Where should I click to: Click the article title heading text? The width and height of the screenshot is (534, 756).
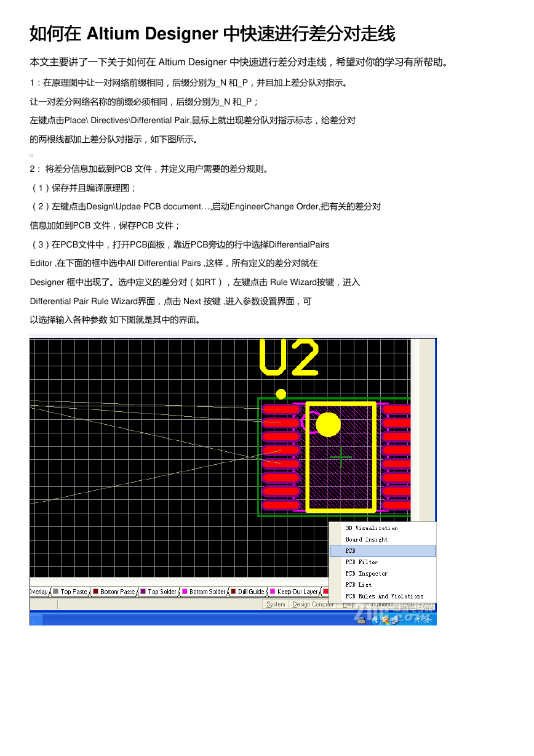pos(212,34)
